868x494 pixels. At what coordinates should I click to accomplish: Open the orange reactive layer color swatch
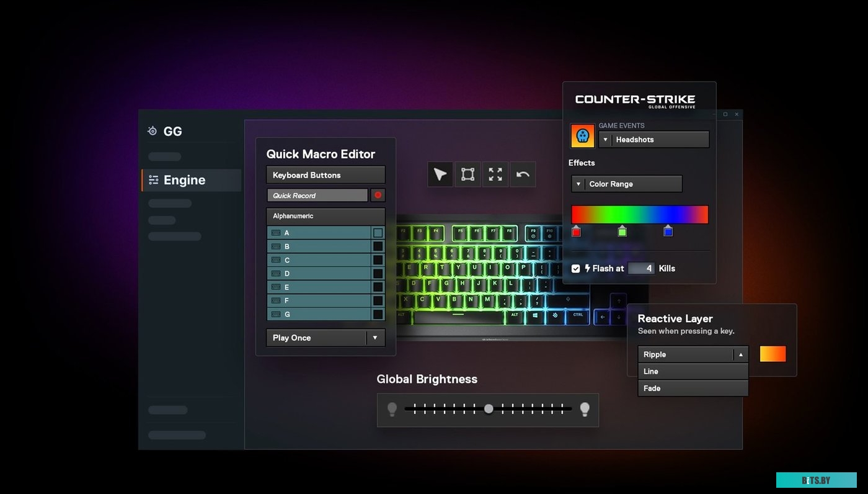point(773,354)
